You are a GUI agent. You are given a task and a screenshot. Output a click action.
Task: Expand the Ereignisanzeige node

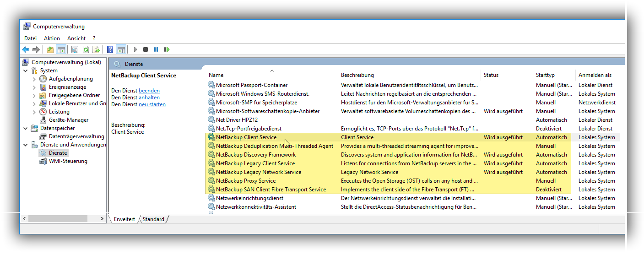pos(34,87)
